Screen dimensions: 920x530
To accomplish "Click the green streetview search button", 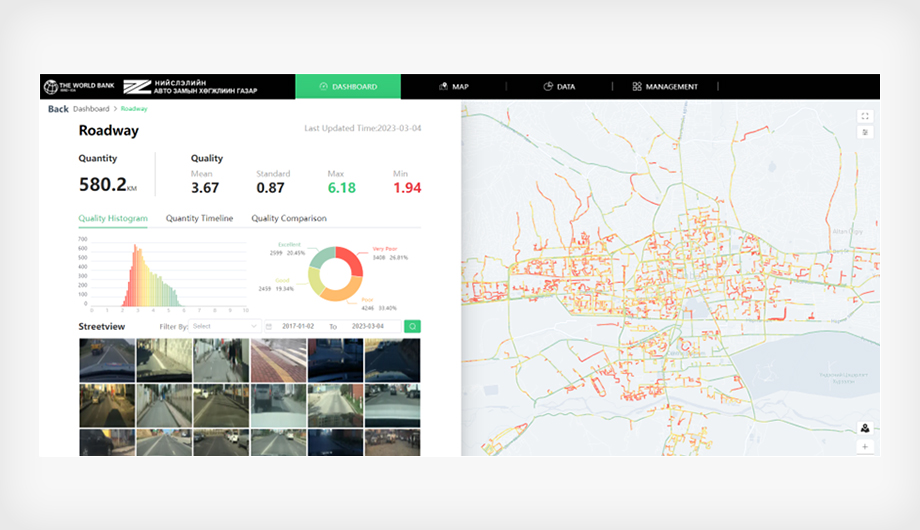I will click(412, 326).
